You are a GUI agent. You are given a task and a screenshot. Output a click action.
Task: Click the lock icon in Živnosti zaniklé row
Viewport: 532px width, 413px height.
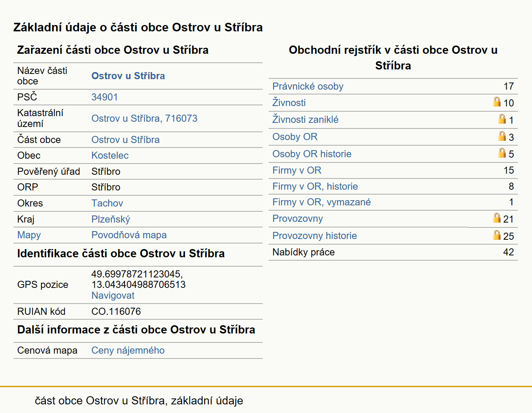(502, 119)
